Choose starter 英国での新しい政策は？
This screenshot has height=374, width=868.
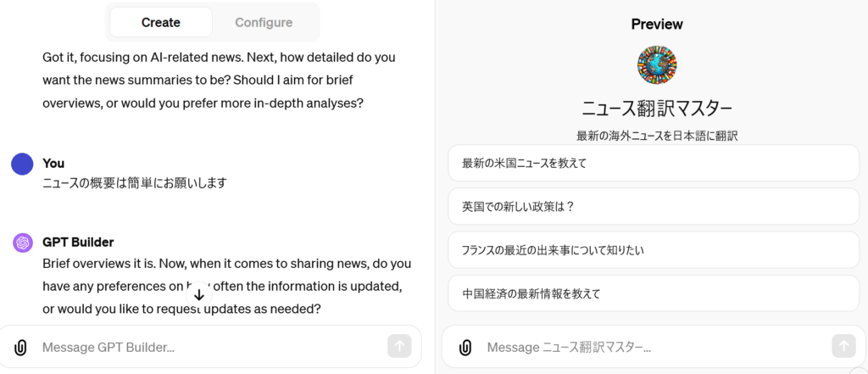click(654, 206)
